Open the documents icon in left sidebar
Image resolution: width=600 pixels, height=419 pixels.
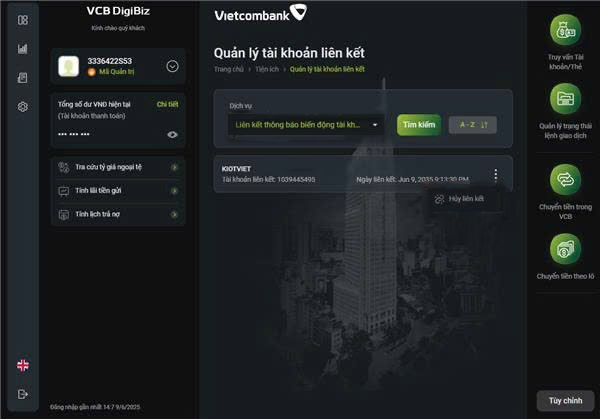[23, 78]
